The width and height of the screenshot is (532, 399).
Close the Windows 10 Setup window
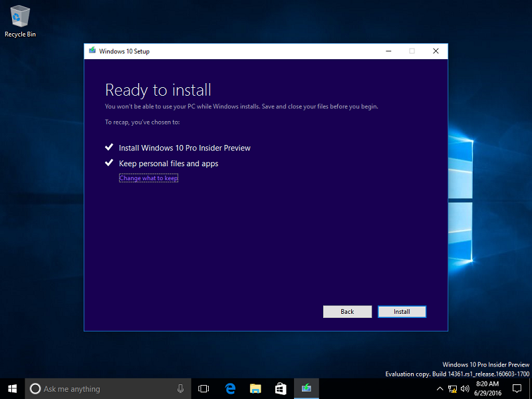(x=436, y=51)
